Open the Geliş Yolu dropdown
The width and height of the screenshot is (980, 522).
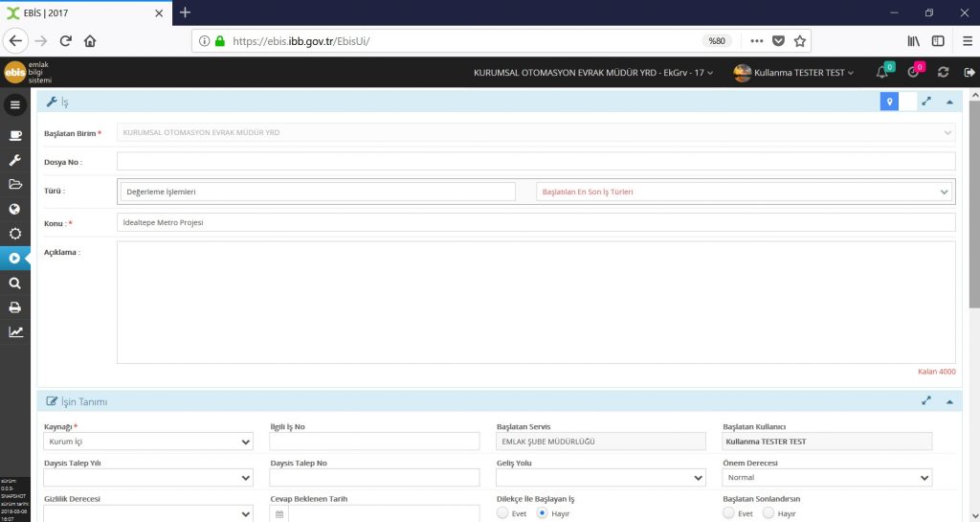click(601, 478)
